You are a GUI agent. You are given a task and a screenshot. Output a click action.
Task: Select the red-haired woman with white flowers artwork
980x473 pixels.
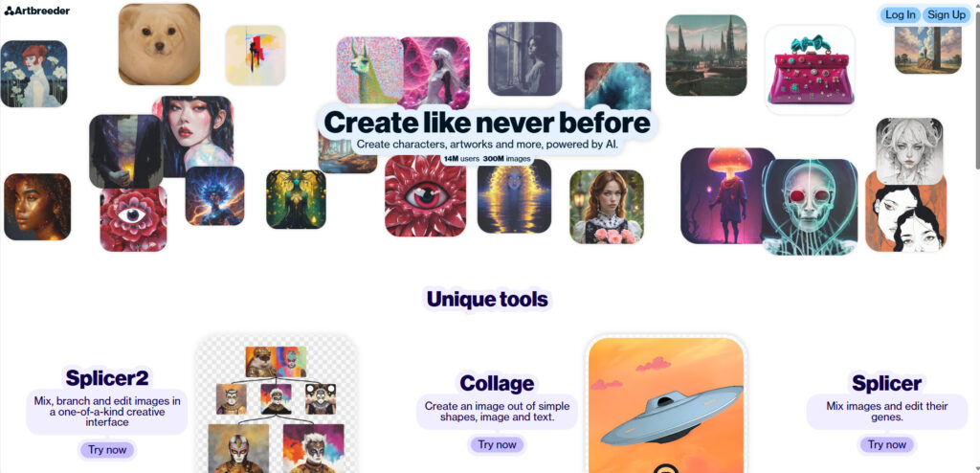click(33, 74)
